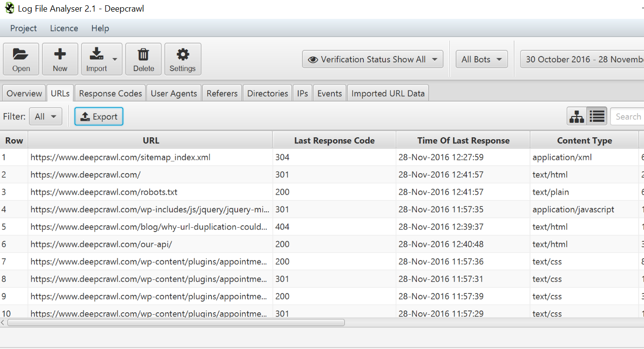Click the Delete trash can button
Screen dimensions: 644x349
(143, 59)
